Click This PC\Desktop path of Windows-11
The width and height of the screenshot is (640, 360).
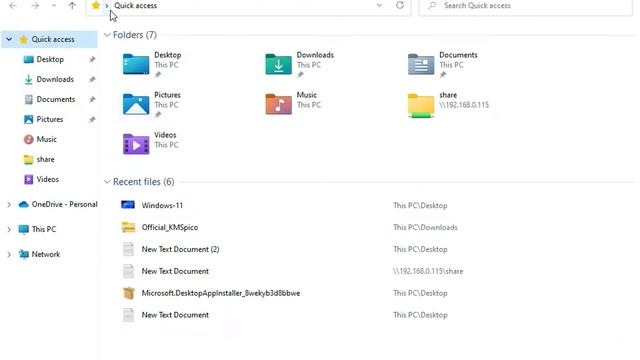pos(420,205)
